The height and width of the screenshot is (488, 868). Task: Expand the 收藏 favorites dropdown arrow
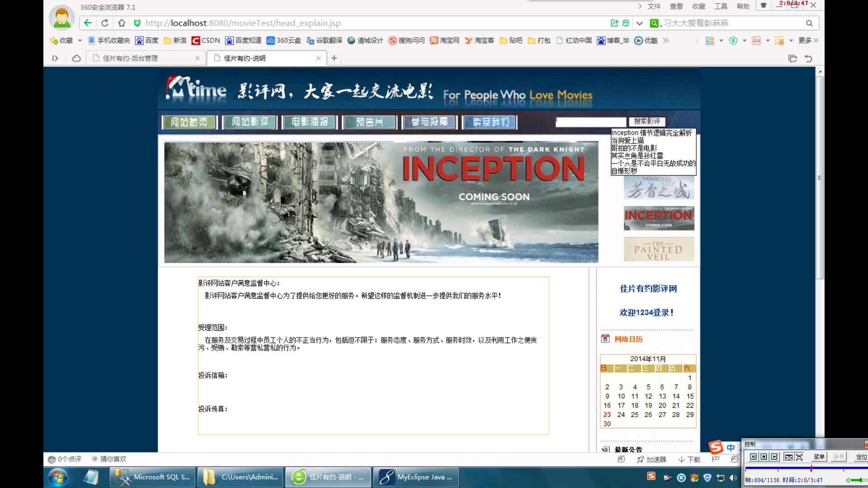pos(80,41)
